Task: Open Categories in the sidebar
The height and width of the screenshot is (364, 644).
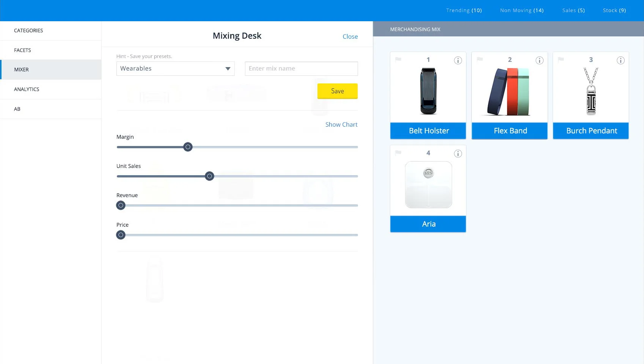Action: [50, 31]
